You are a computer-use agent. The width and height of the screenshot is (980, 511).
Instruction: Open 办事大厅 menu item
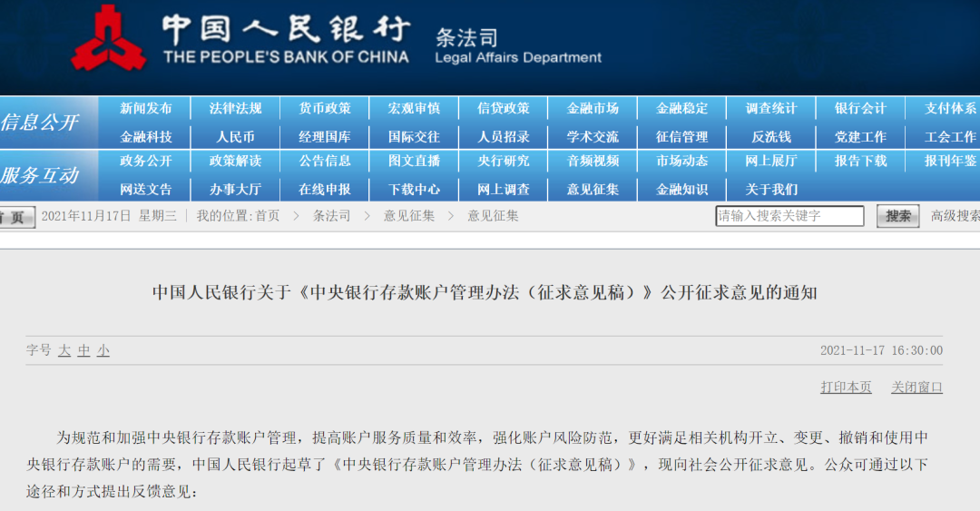[x=235, y=190]
